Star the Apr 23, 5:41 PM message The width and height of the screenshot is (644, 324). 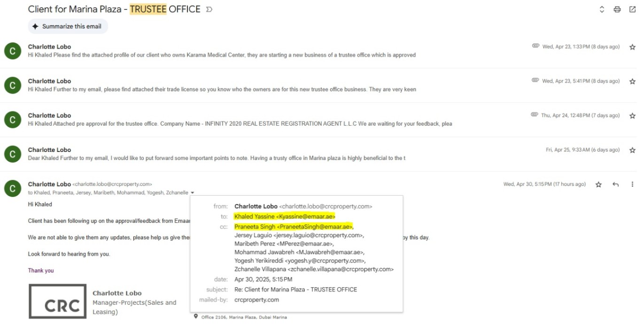[632, 81]
